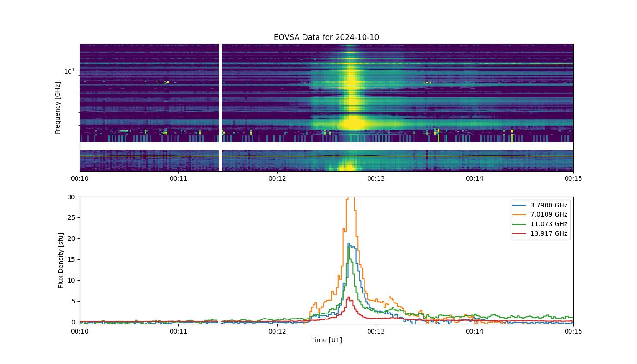
Task: Click the 10¹ frequency tick label
Action: [69, 71]
